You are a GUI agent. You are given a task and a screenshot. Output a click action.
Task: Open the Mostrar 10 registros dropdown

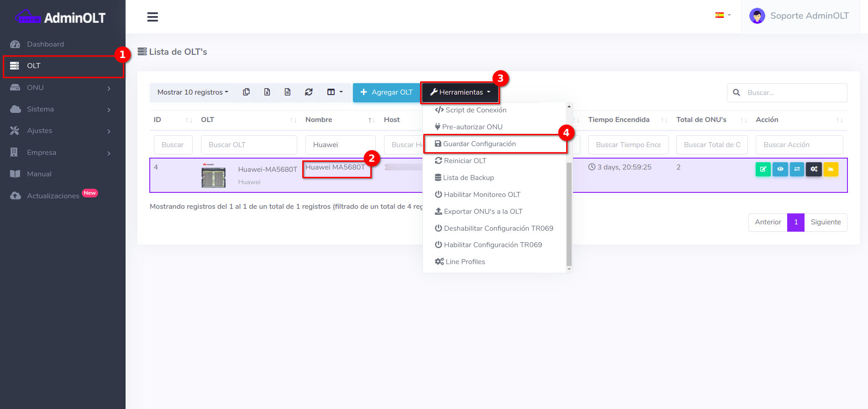pyautogui.click(x=192, y=92)
